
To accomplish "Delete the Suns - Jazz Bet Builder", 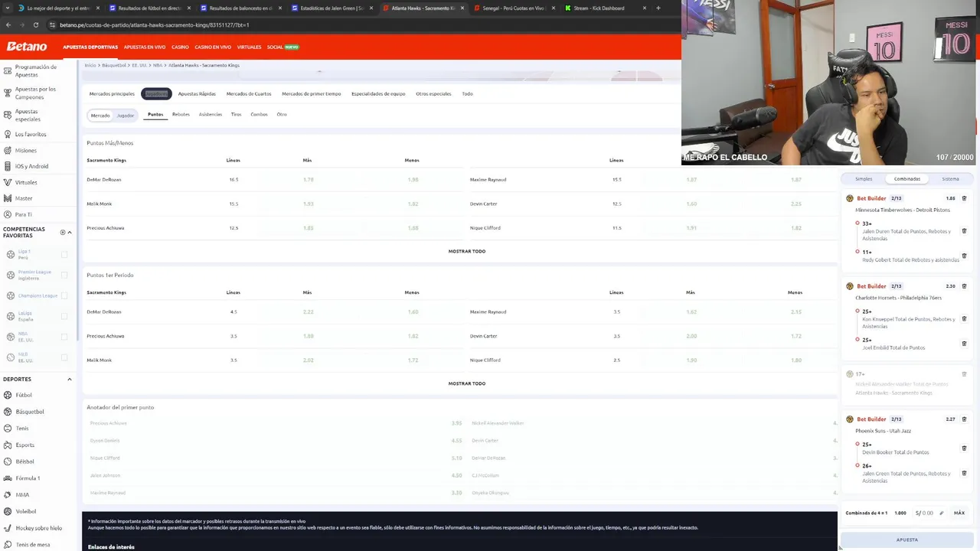I will click(x=964, y=419).
